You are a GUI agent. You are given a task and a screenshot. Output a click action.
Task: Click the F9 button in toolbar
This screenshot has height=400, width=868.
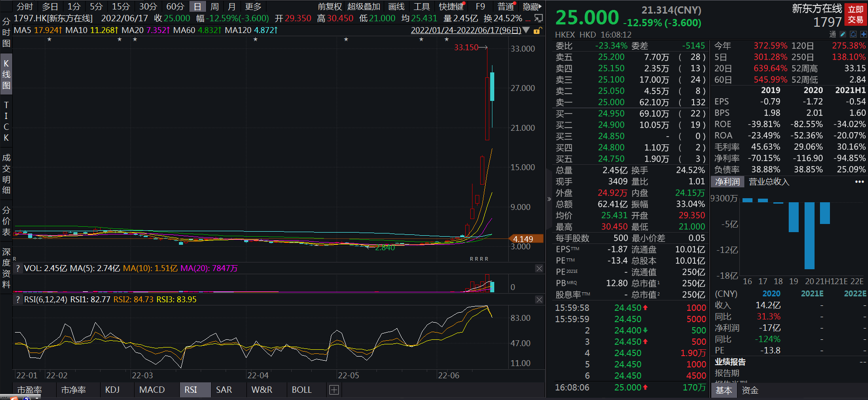pyautogui.click(x=480, y=6)
